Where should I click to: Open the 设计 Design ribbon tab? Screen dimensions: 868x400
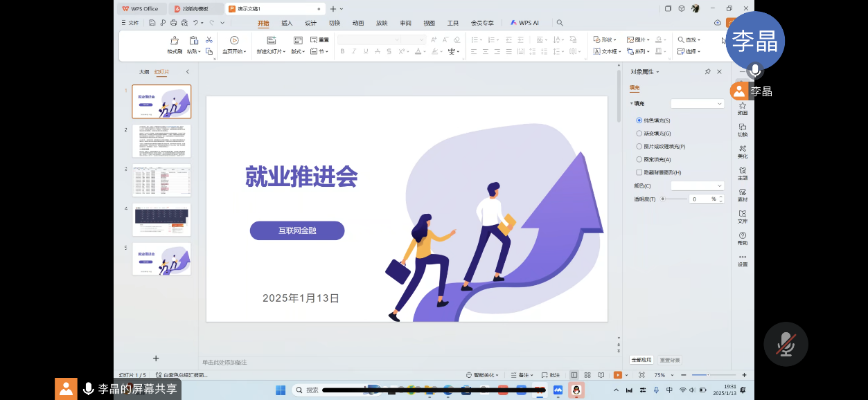click(310, 23)
